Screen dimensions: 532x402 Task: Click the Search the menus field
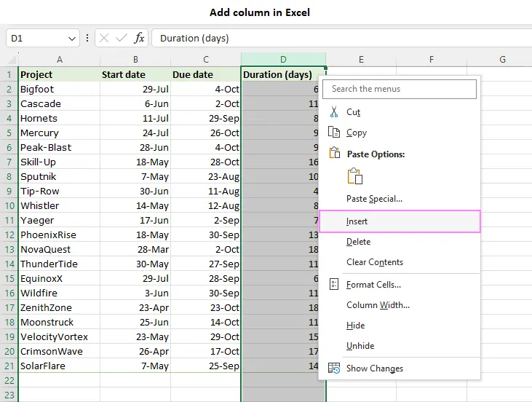(400, 89)
